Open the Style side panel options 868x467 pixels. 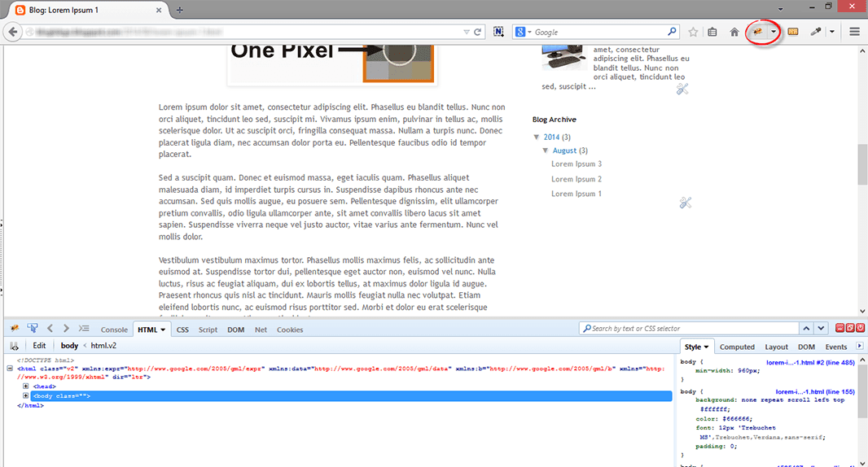706,347
